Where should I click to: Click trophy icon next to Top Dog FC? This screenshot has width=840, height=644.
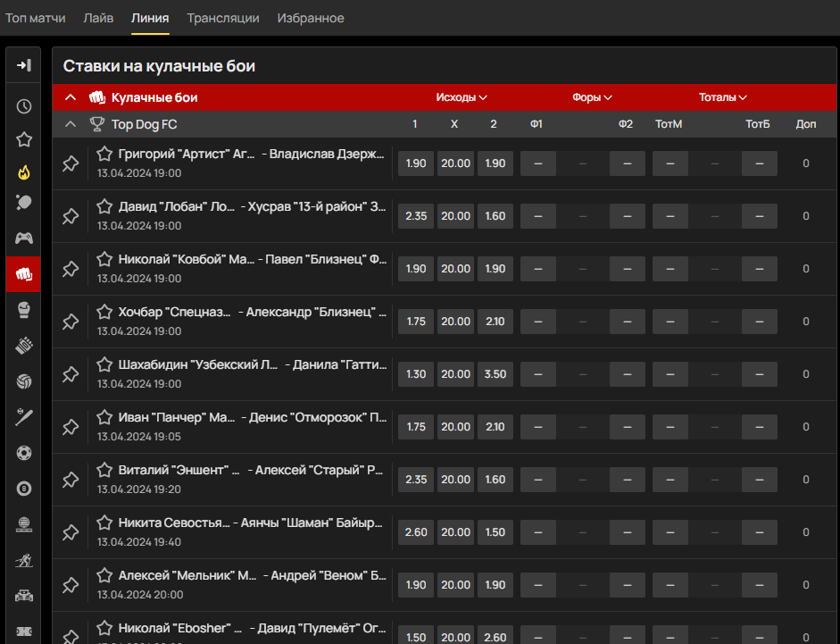(x=97, y=124)
